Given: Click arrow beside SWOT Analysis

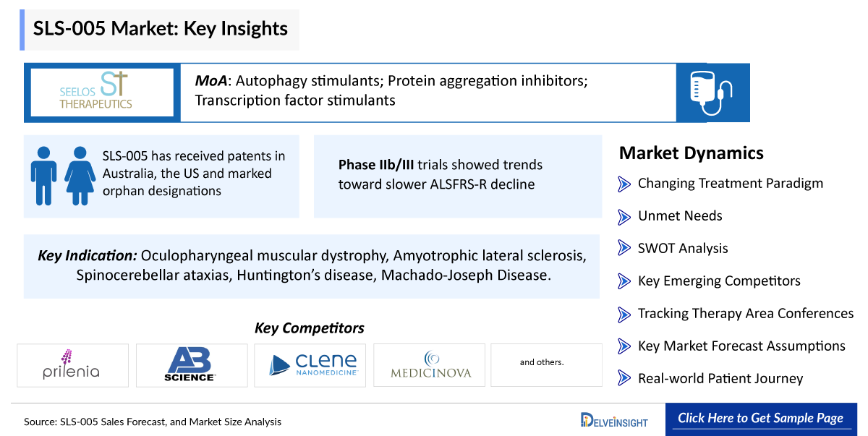Looking at the screenshot, I should pos(624,249).
